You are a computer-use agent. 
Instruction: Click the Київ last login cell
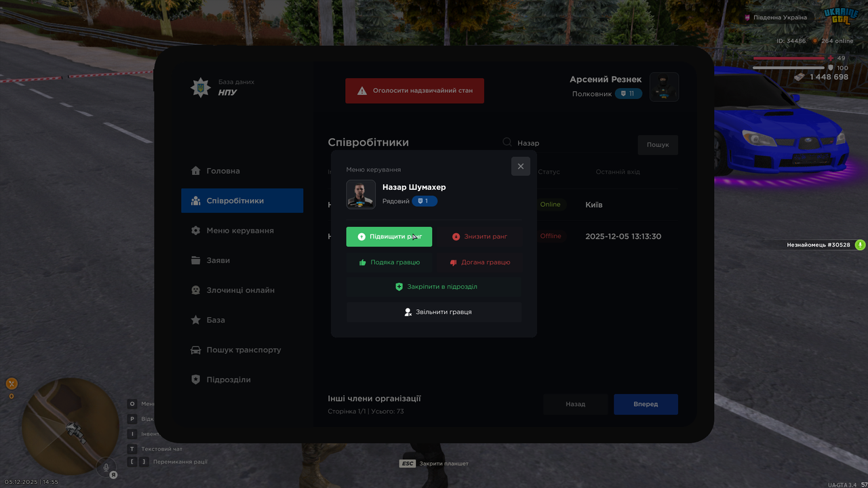pyautogui.click(x=594, y=205)
